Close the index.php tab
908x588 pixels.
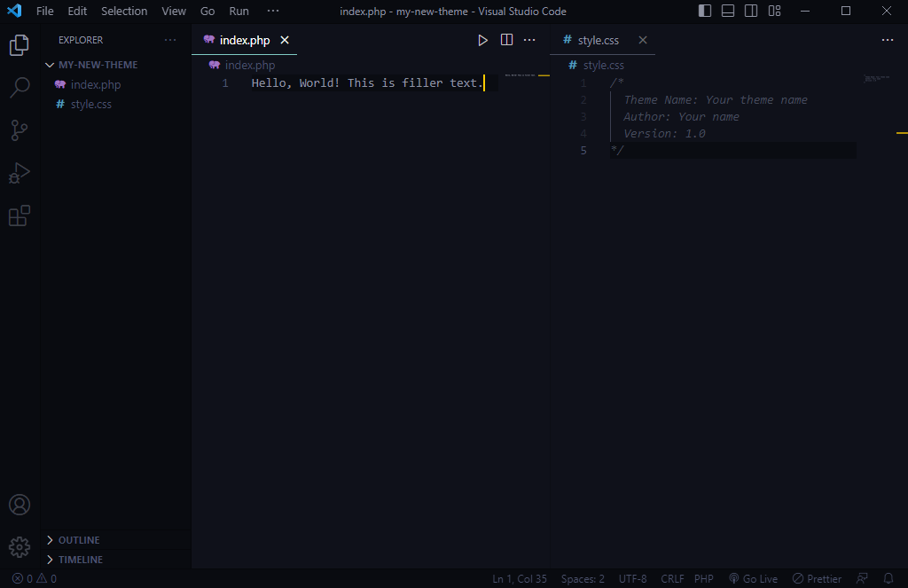(x=285, y=40)
